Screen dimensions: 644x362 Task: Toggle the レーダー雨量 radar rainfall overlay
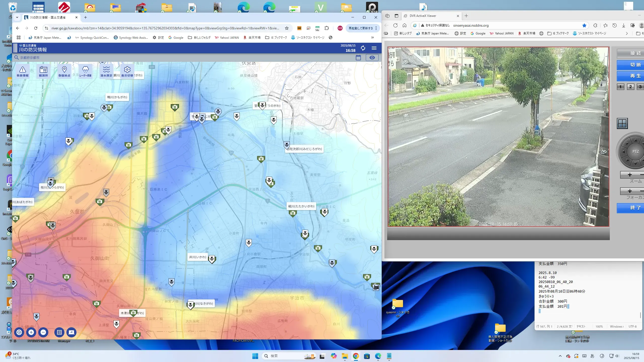tap(85, 71)
